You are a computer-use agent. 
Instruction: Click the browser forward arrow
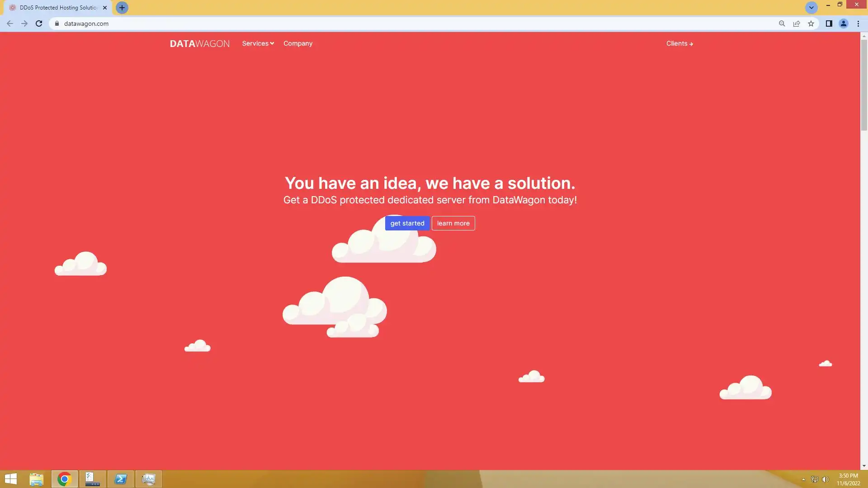tap(24, 23)
